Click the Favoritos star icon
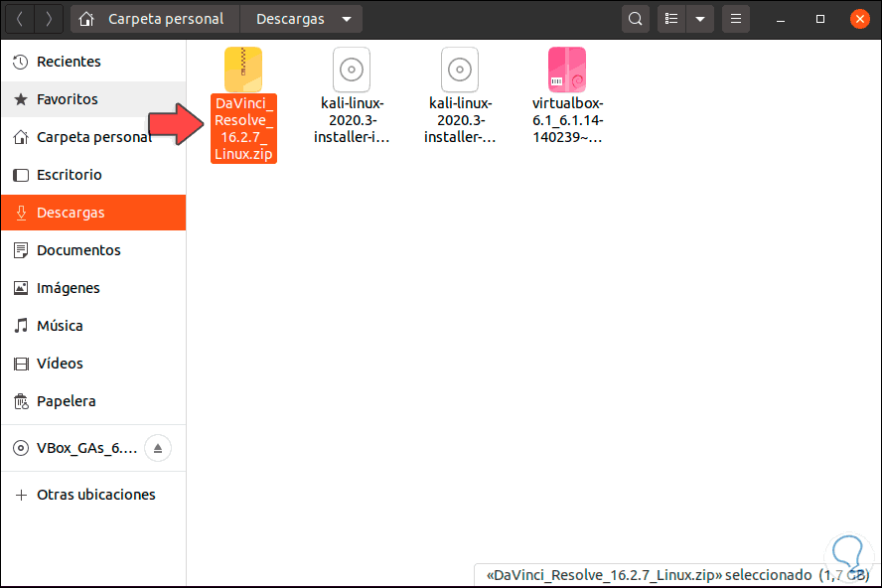Image resolution: width=882 pixels, height=588 pixels. tap(21, 99)
